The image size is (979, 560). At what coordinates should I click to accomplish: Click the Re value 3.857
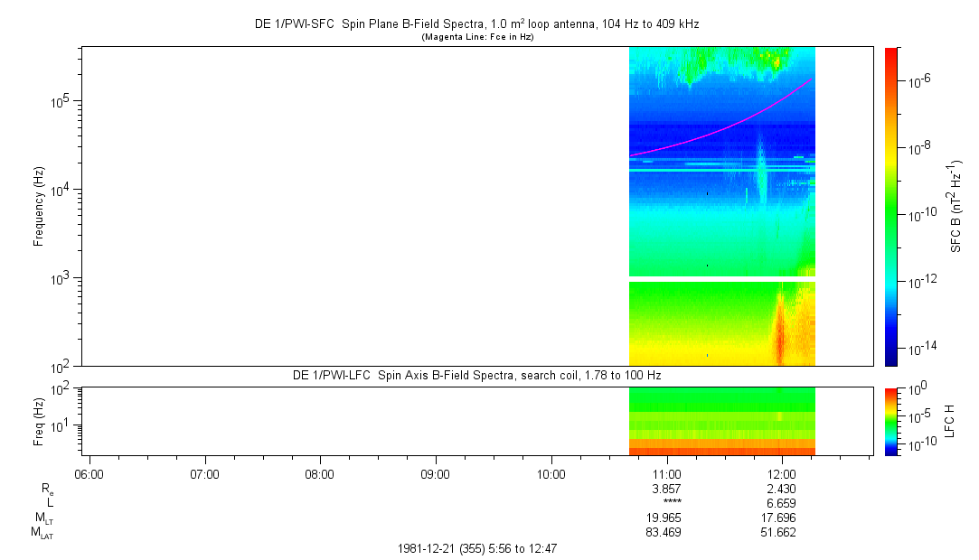click(x=666, y=489)
